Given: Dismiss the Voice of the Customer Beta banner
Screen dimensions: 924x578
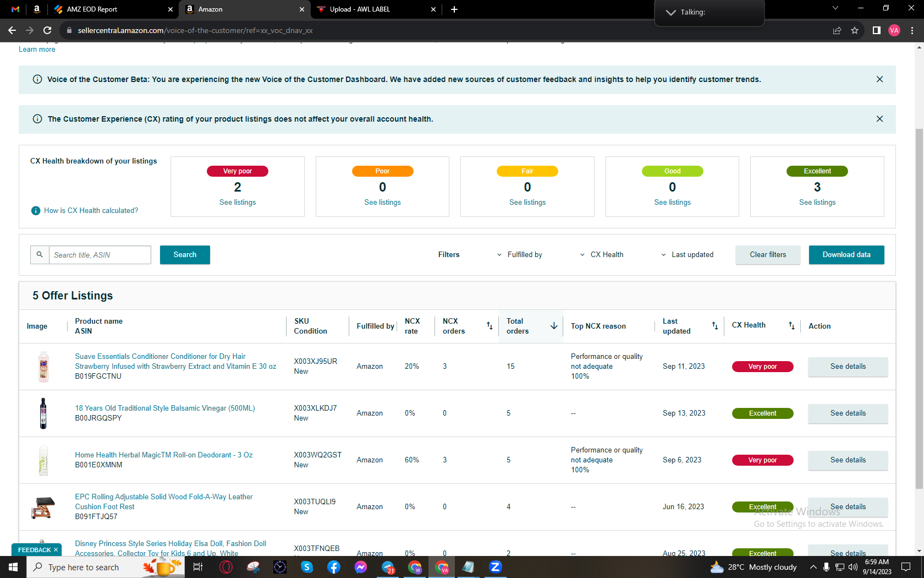Looking at the screenshot, I should [x=879, y=79].
